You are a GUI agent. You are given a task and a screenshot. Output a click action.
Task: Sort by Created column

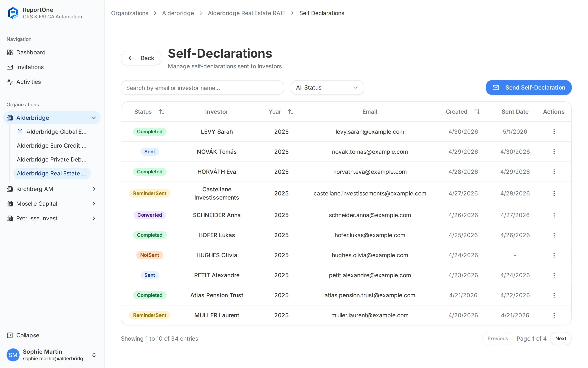click(463, 112)
